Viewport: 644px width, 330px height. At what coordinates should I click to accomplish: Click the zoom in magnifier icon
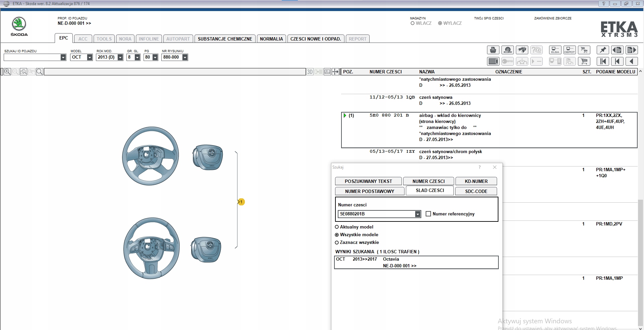point(7,72)
